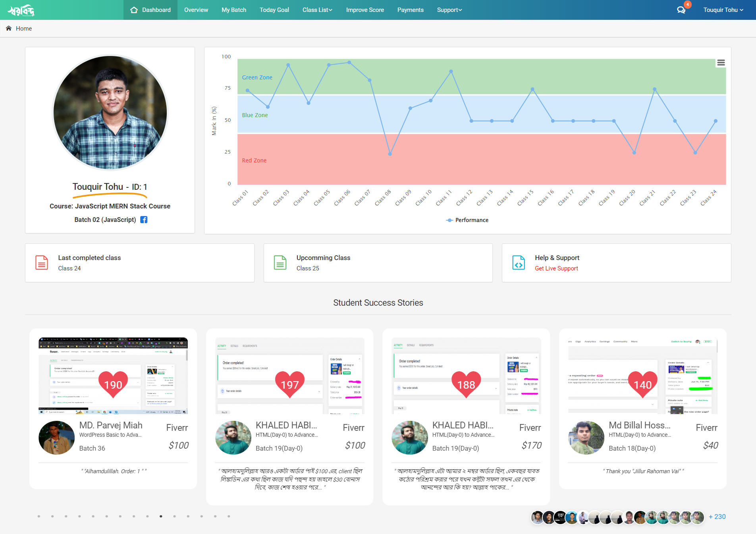Select the last carousel pagination dot
Screen dimensions: 756x534
coord(229,517)
